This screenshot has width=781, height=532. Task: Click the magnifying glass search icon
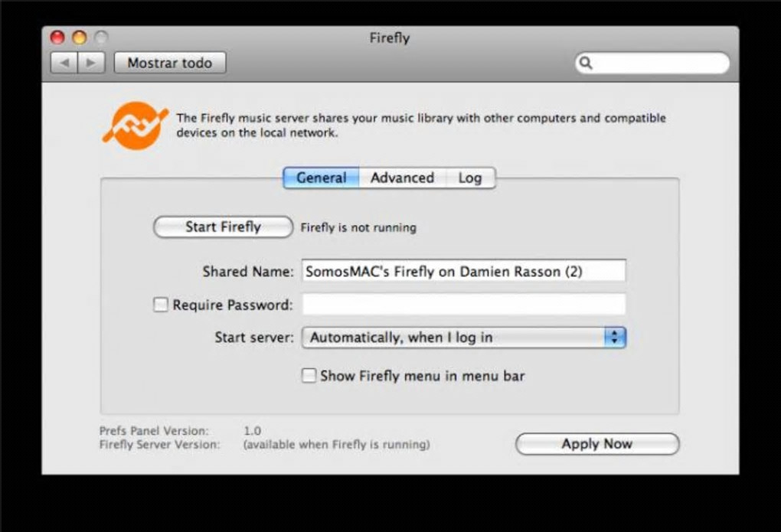(587, 63)
